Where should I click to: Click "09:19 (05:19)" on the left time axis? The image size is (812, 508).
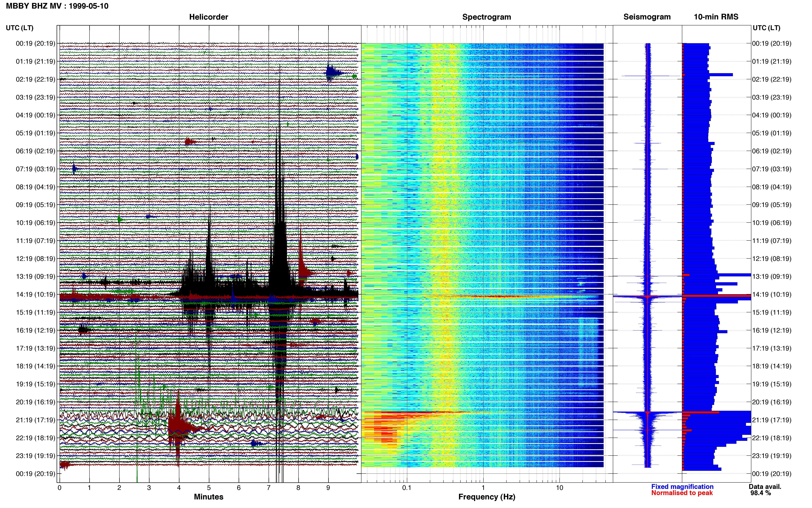click(x=36, y=205)
